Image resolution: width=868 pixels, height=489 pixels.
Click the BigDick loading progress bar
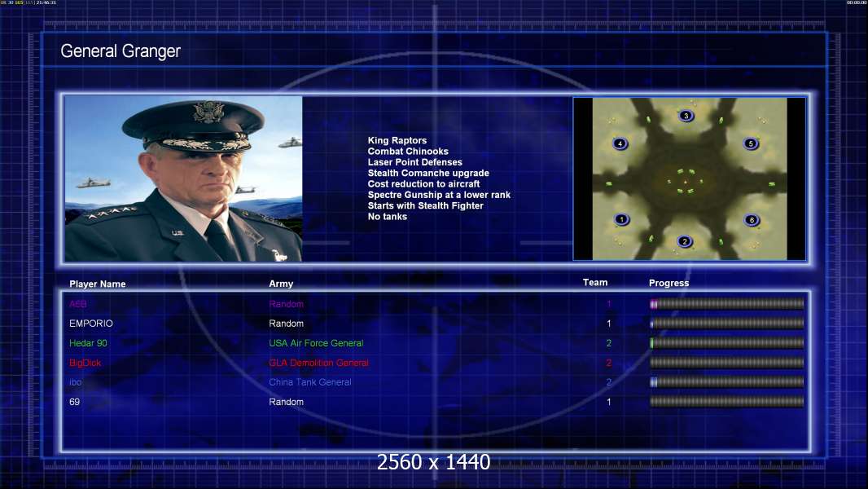coord(726,363)
